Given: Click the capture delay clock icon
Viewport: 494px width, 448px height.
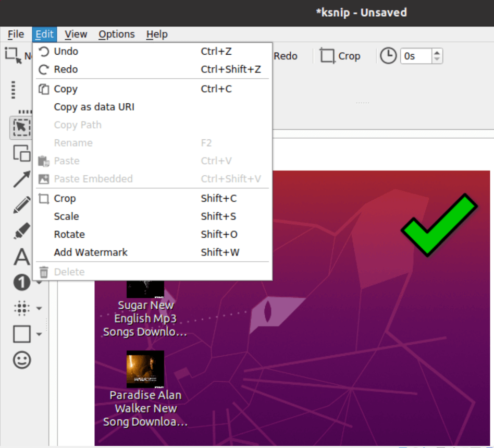Looking at the screenshot, I should point(388,56).
